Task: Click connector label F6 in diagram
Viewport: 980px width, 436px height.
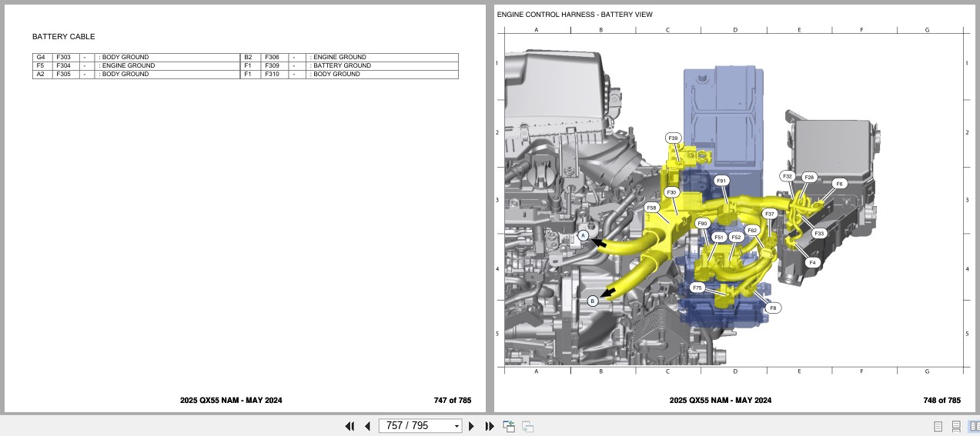Action: [x=839, y=184]
